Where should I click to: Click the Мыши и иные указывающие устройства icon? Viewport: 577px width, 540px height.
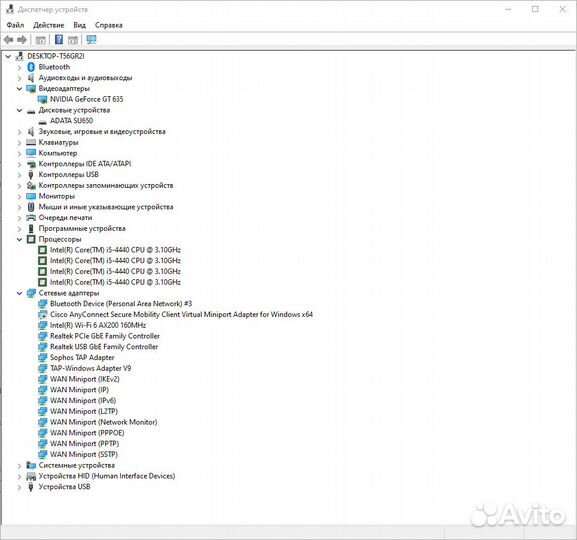31,207
